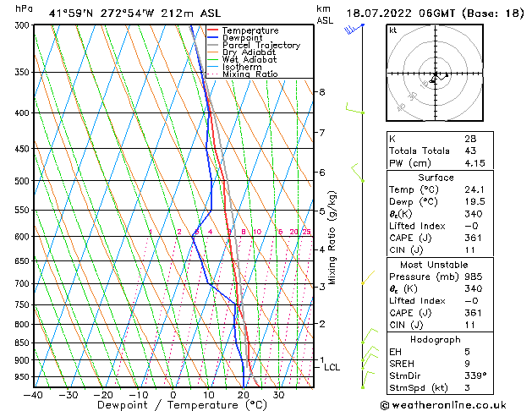Click the EH value 5
Viewport: 532px width, 411px height.
click(x=467, y=352)
